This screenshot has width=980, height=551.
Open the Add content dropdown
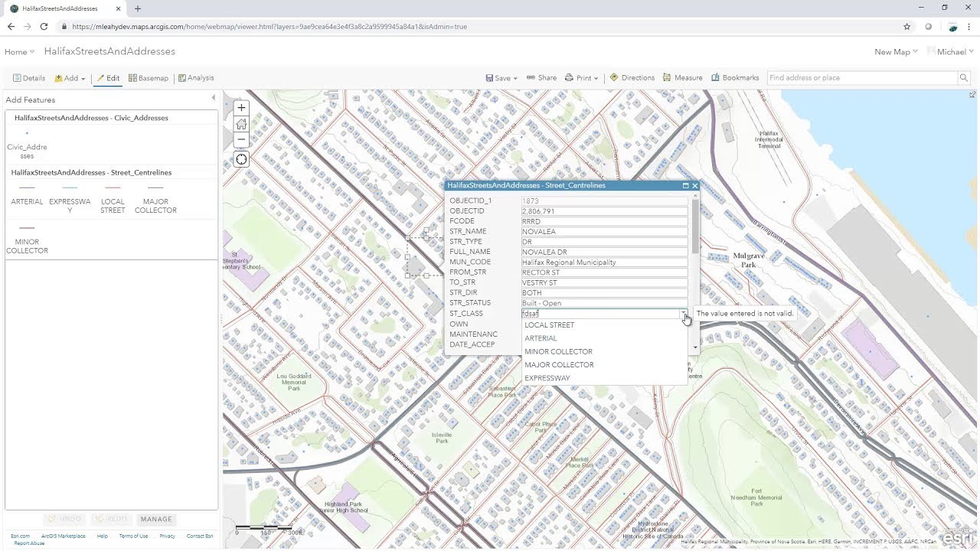[70, 78]
